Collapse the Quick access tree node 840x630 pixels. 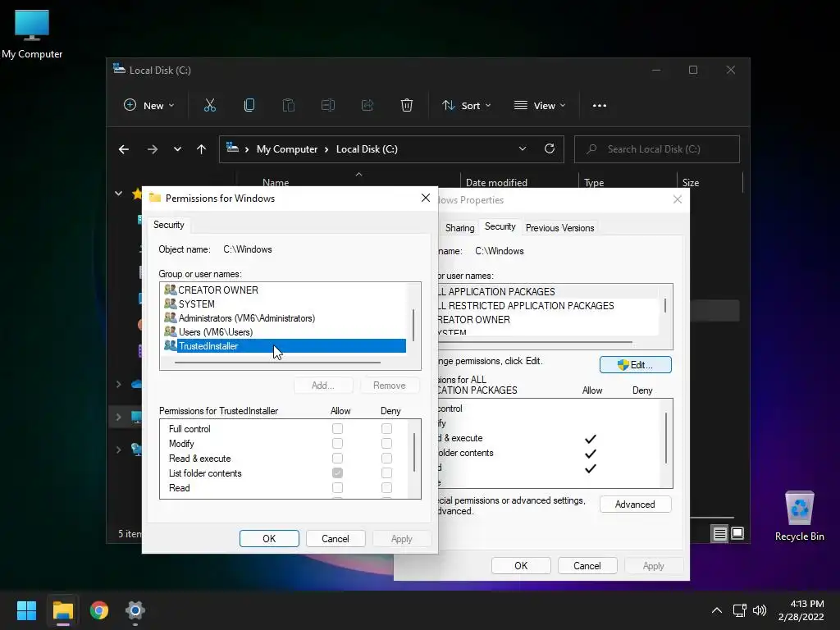pyautogui.click(x=118, y=194)
